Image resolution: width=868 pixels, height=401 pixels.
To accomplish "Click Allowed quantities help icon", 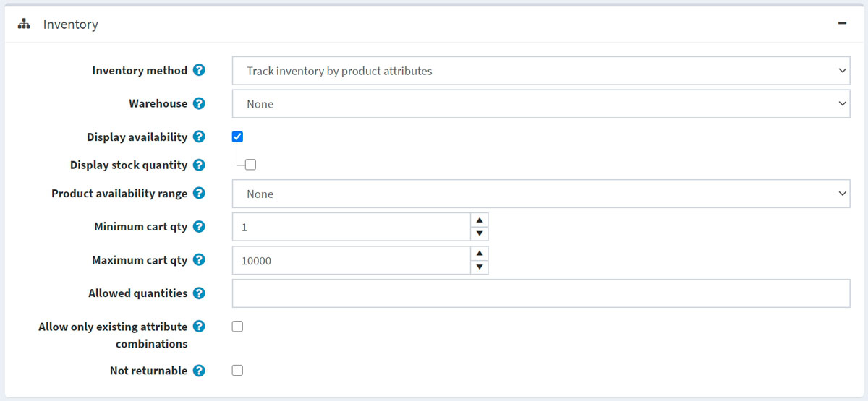I will [x=199, y=293].
